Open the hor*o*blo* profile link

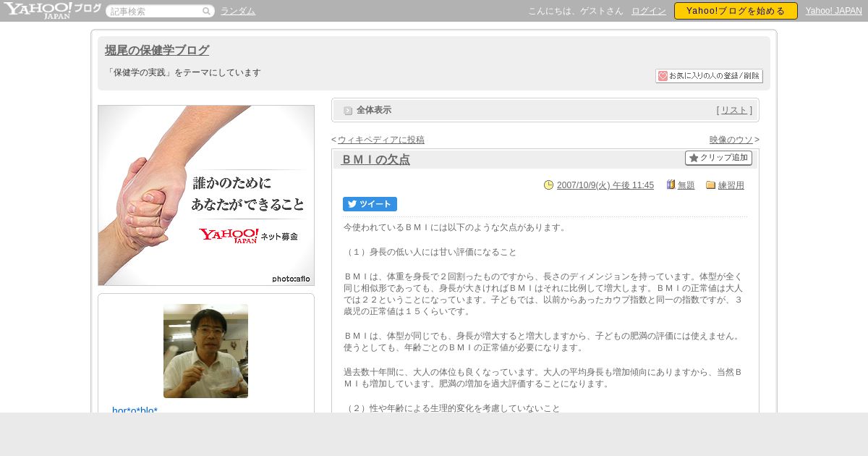[x=135, y=409]
